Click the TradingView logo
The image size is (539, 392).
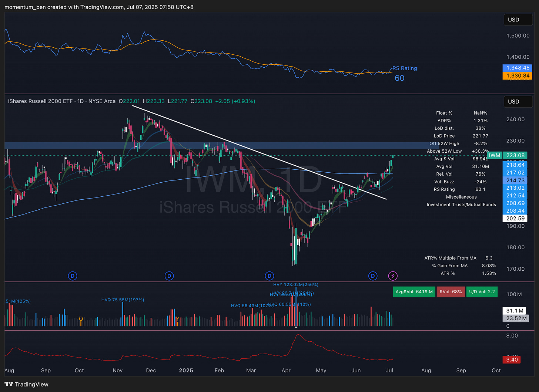[x=26, y=384]
